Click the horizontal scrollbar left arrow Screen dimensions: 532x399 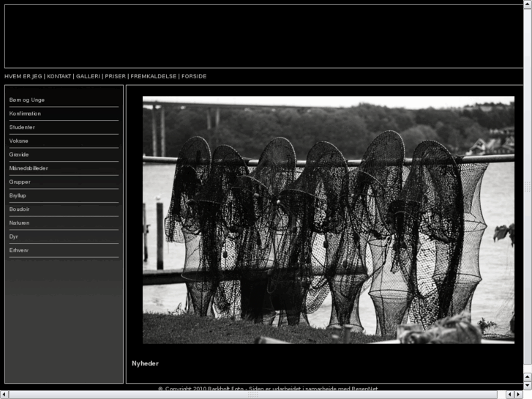tap(4, 395)
